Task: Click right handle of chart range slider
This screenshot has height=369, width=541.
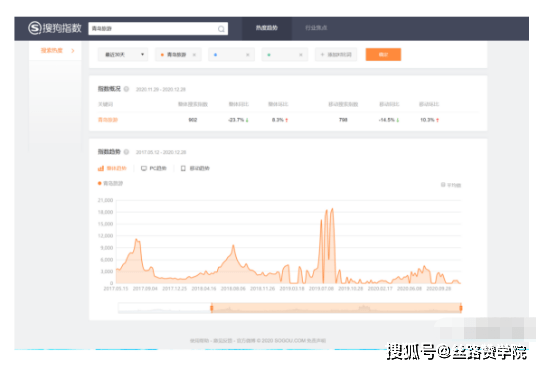Action: tap(461, 308)
